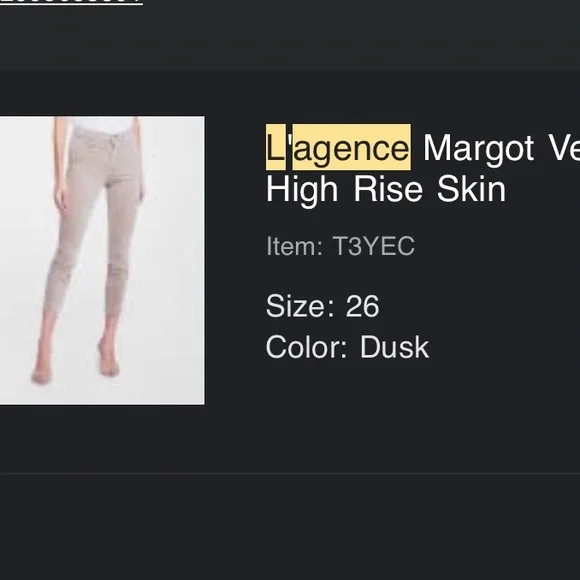
Task: Click the Color: Dusk line
Action: pos(348,347)
